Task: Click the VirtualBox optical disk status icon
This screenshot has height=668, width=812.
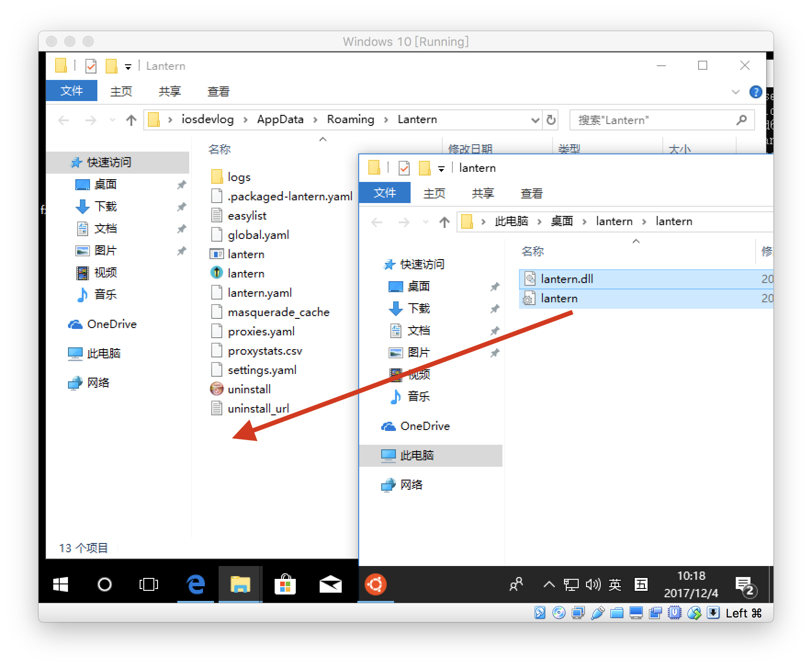Action: [x=559, y=613]
